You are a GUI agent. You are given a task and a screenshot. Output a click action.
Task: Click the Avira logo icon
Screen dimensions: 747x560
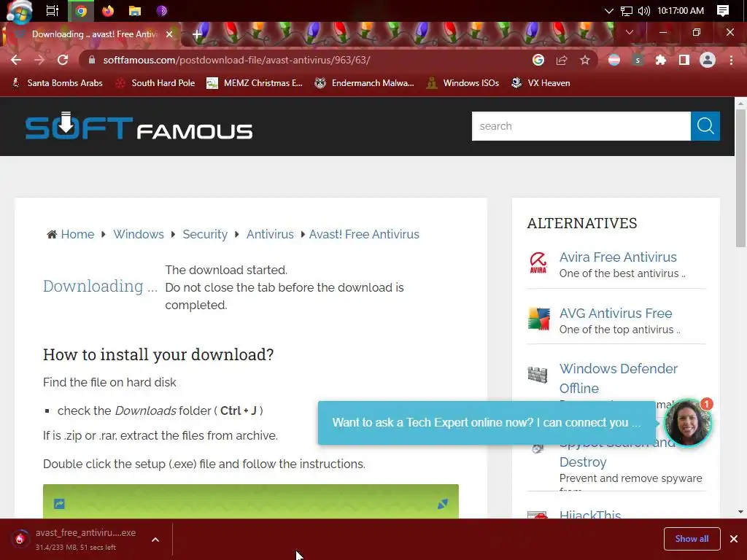pyautogui.click(x=538, y=262)
